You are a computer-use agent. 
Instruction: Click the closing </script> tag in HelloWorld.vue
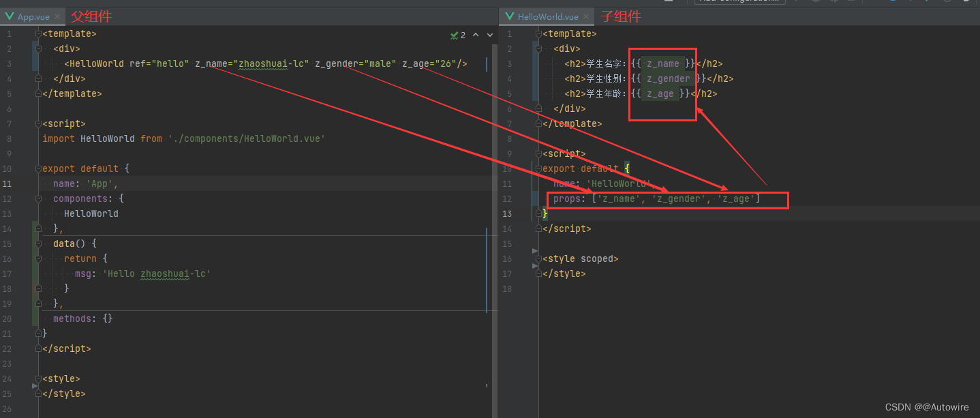coord(567,228)
